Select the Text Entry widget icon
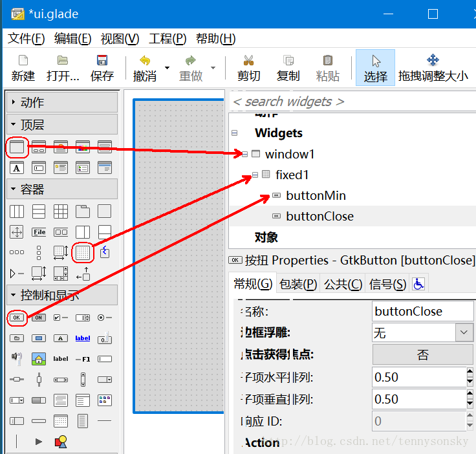 (x=104, y=359)
